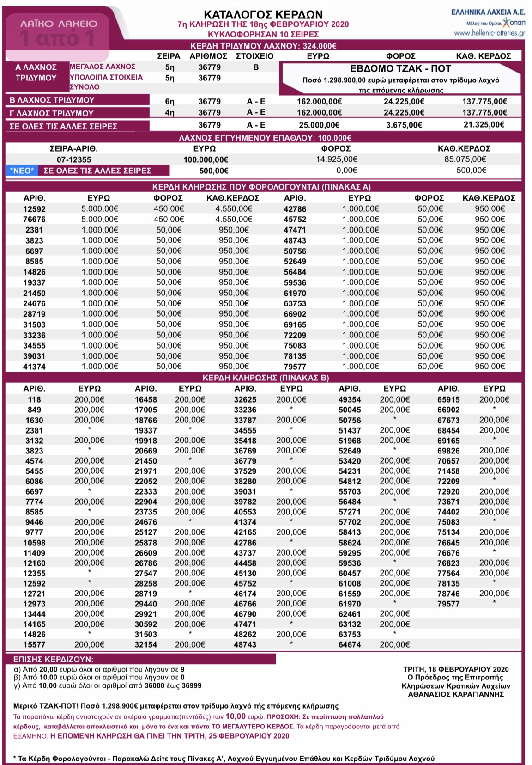Select number 12592 in Table A
Viewport: 532px width, 765px height.
pos(35,209)
